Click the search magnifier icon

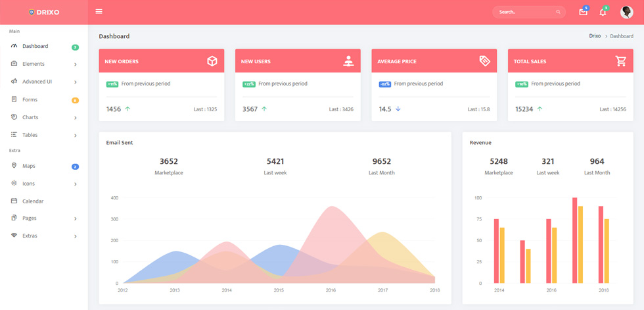[558, 12]
